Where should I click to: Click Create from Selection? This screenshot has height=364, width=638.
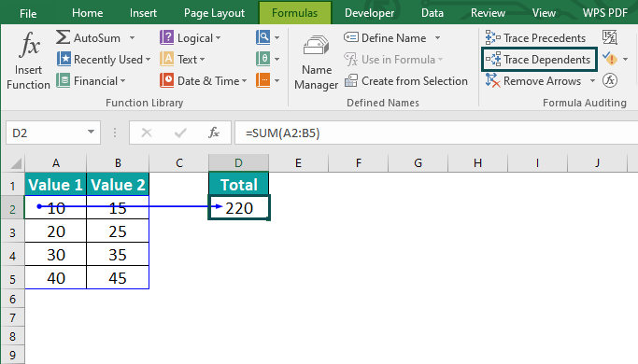pos(406,81)
